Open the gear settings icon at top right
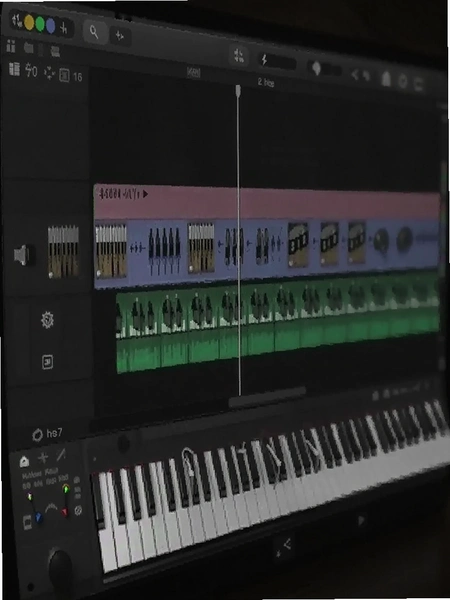 point(403,81)
